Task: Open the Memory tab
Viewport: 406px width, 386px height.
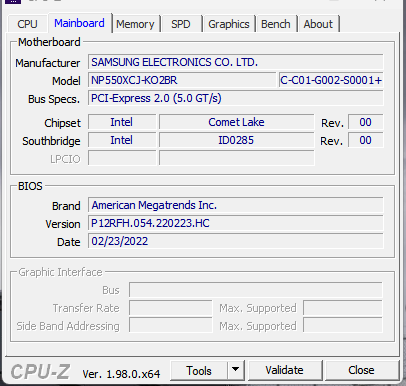Action: (x=135, y=24)
